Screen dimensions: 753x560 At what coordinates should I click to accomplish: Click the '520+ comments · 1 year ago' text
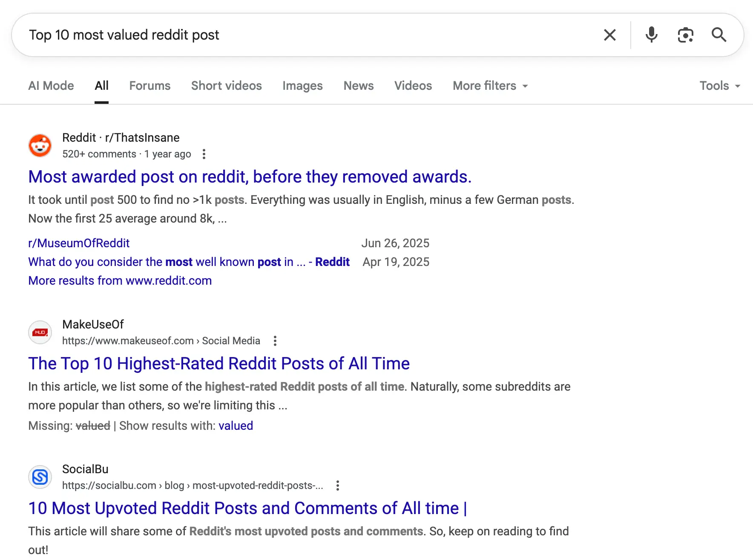(126, 154)
